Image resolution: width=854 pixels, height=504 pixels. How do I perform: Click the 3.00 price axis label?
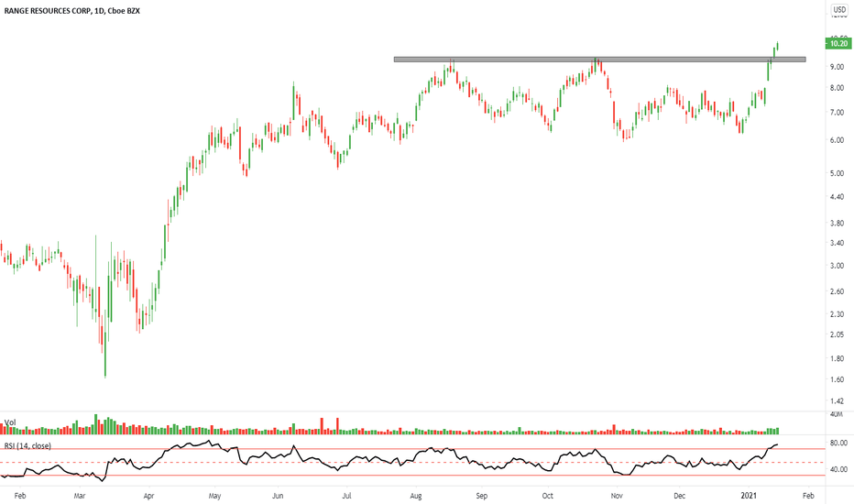pos(838,266)
